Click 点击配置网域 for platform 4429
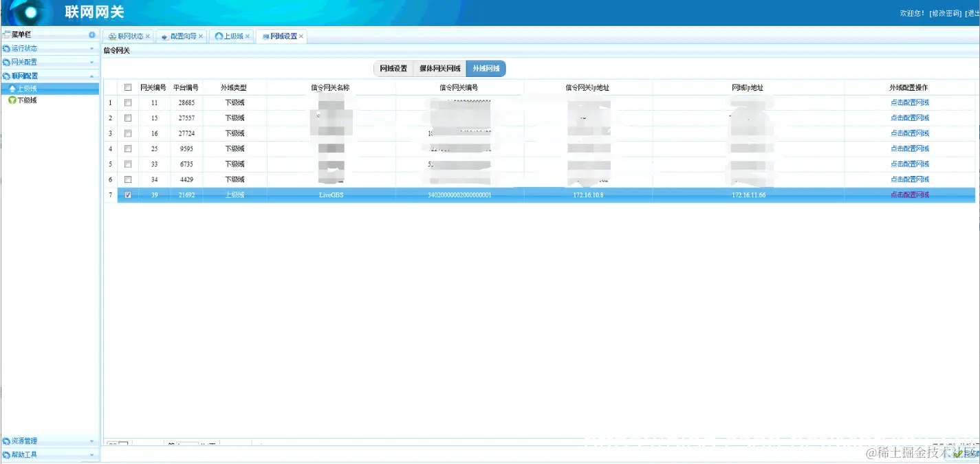980x464 pixels. tap(909, 179)
